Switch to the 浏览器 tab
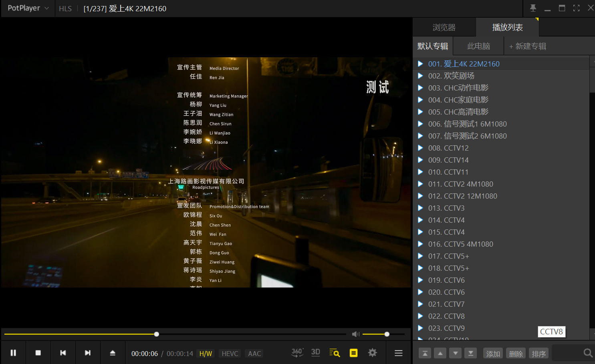Screen dimensions: 595x364 [x=444, y=27]
